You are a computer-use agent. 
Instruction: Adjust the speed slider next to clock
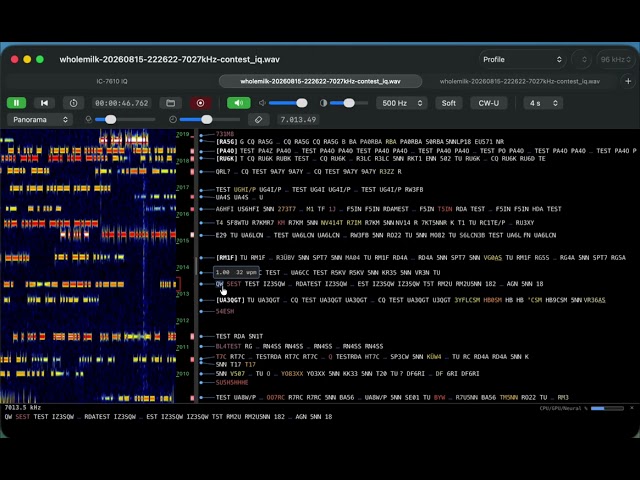pos(209,120)
